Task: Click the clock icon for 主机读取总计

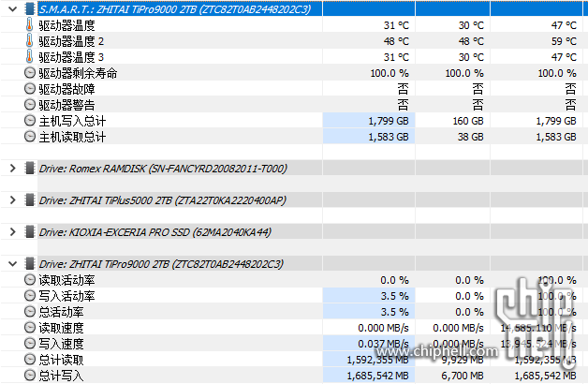Action: (x=30, y=137)
